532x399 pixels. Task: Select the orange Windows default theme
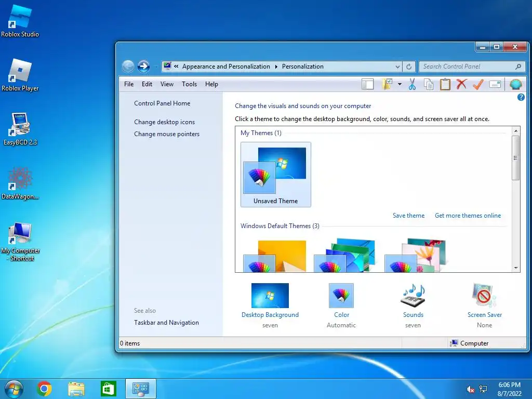click(275, 256)
